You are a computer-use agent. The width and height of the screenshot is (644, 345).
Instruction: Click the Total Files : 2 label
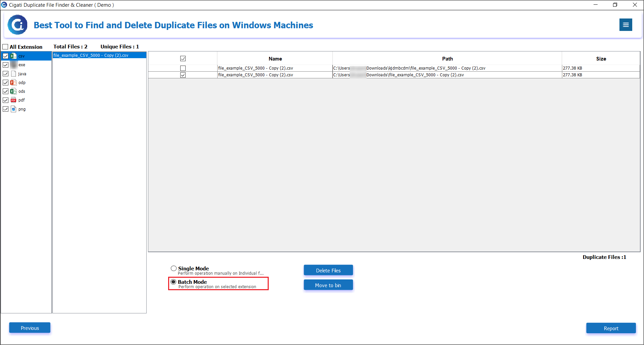tap(70, 46)
